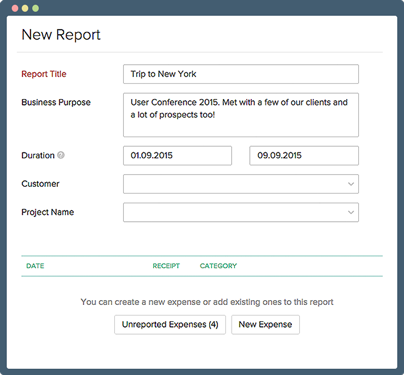
Task: Click the New Report heading
Action: (61, 35)
